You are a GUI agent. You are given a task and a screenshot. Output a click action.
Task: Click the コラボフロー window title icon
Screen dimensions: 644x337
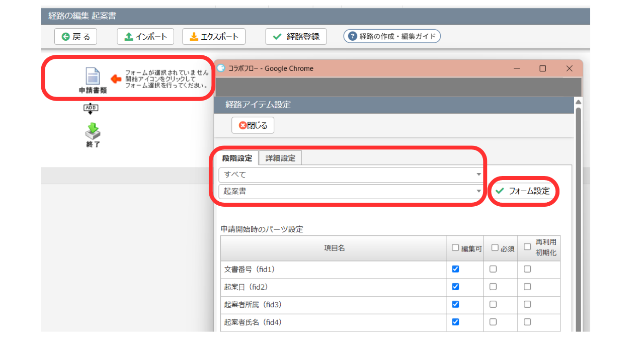pyautogui.click(x=221, y=68)
